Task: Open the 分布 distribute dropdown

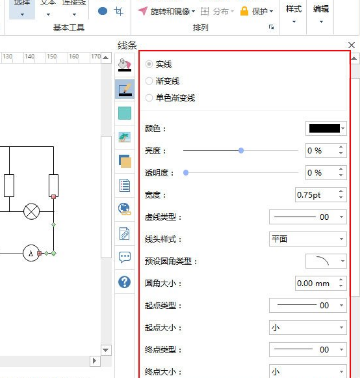Action: point(217,11)
